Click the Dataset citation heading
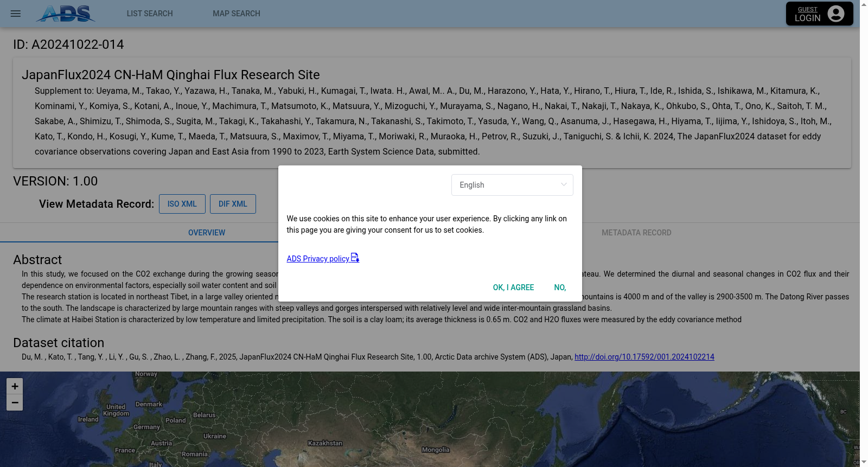 click(59, 343)
